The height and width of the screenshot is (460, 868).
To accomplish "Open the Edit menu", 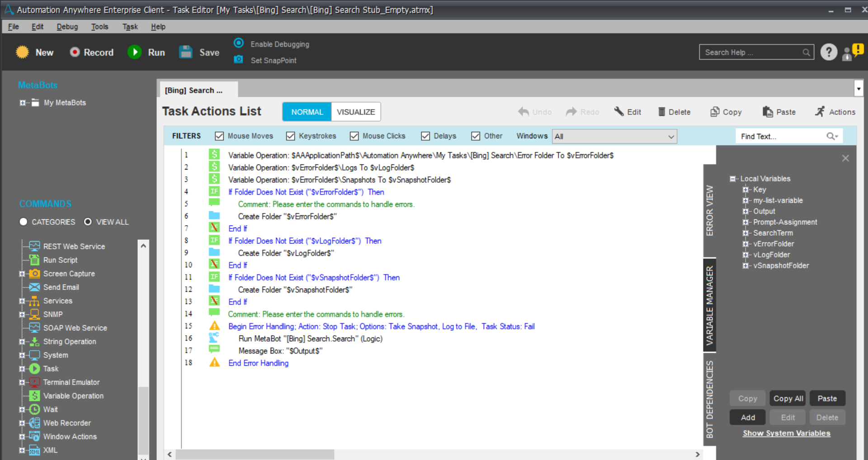I will [38, 27].
